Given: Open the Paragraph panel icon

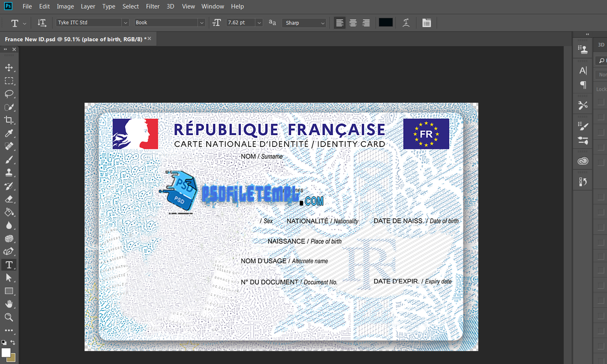Looking at the screenshot, I should point(583,85).
